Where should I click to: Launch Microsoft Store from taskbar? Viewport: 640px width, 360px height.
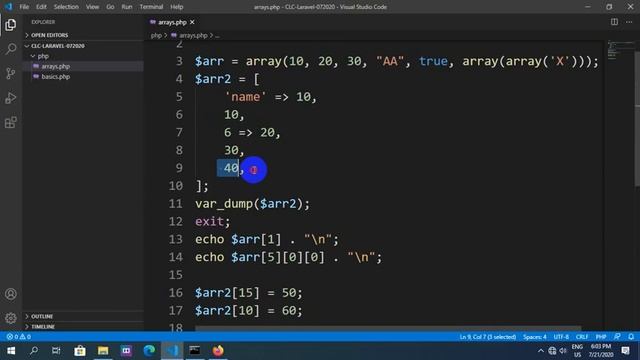(x=80, y=351)
